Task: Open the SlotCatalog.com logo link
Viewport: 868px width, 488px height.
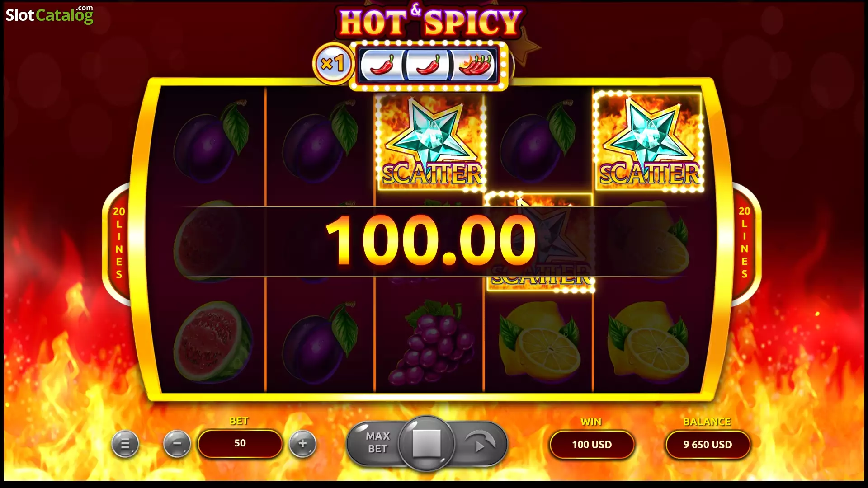Action: pos(49,15)
